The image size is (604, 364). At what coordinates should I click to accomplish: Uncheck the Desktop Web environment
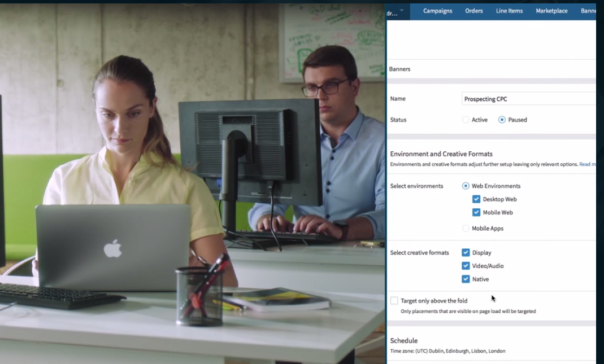point(476,199)
